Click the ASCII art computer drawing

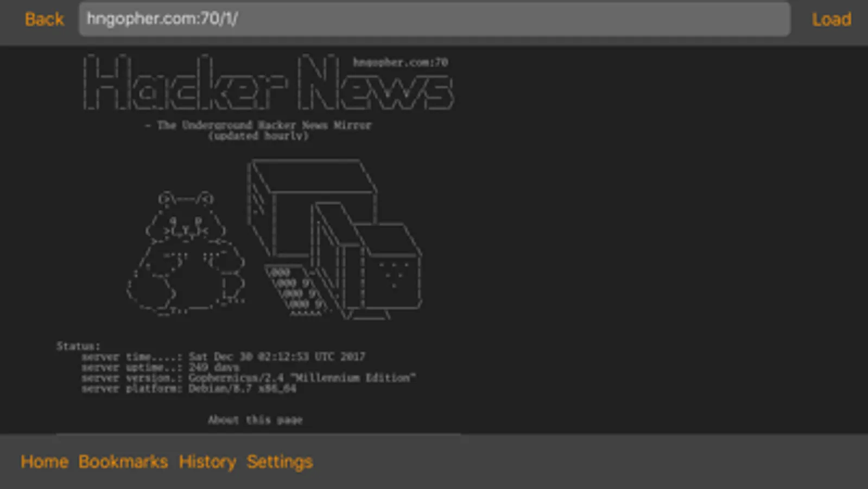(334, 239)
